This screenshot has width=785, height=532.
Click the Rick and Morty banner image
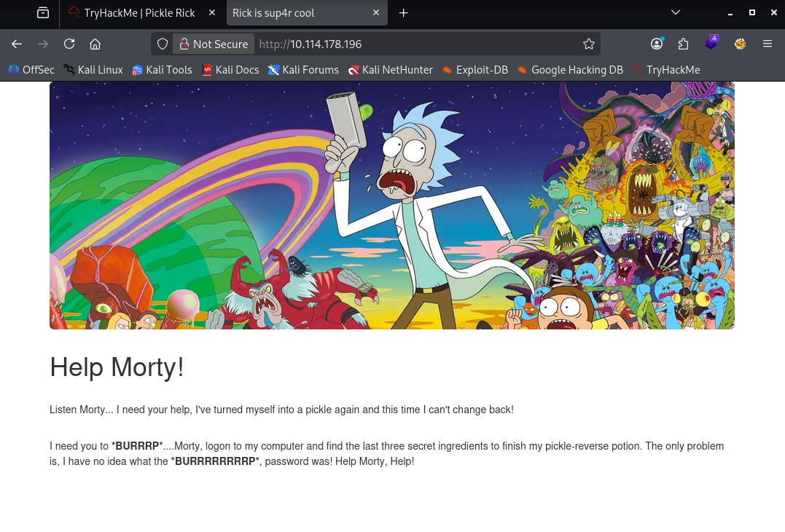[392, 206]
